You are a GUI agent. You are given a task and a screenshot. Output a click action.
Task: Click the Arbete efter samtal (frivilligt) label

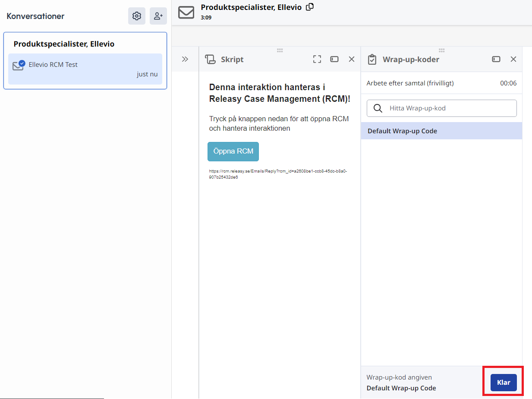(x=410, y=83)
